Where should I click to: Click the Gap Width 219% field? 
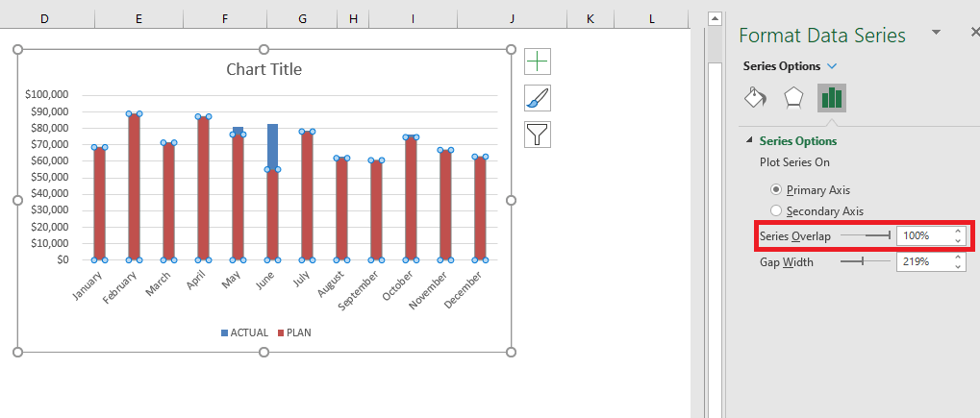[x=924, y=261]
